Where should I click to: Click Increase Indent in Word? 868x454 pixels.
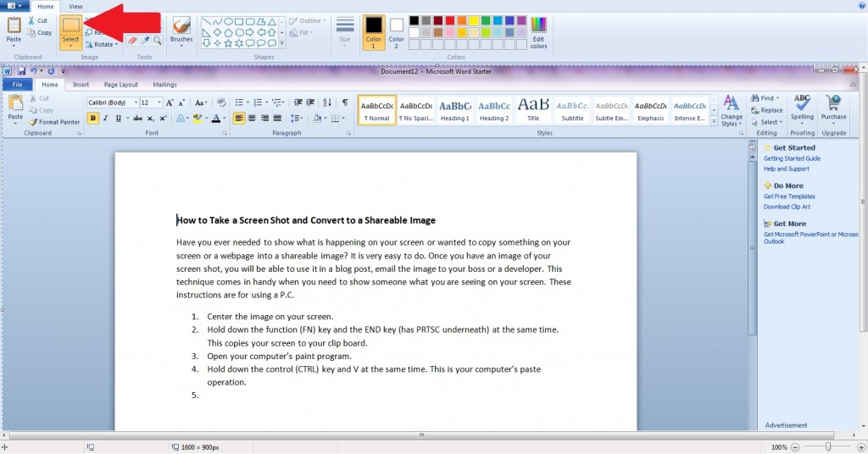coord(310,102)
